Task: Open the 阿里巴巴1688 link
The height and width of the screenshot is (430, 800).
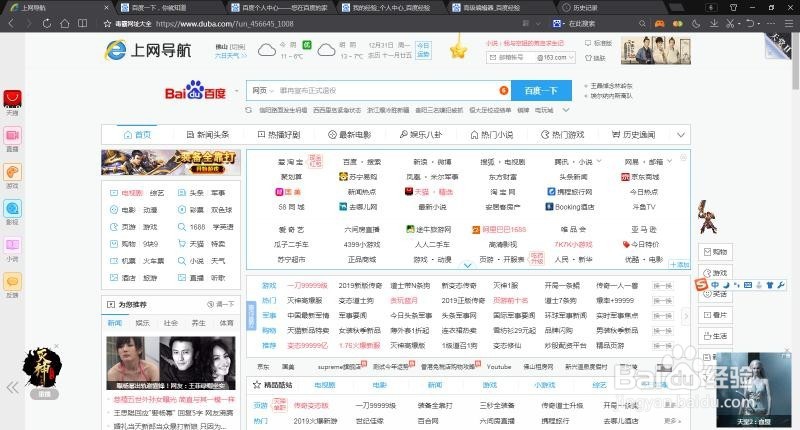Action: point(498,230)
